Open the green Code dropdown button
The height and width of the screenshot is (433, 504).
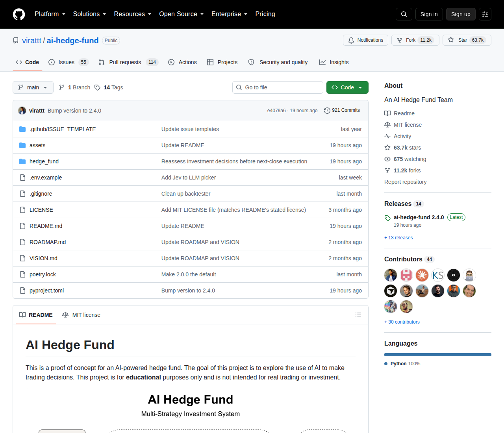pyautogui.click(x=347, y=87)
